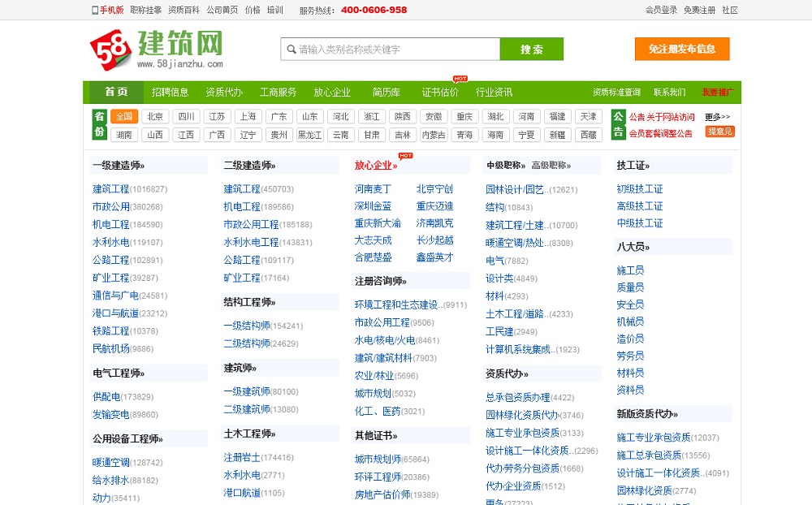Click the 58建筑网 site logo

coord(157,50)
